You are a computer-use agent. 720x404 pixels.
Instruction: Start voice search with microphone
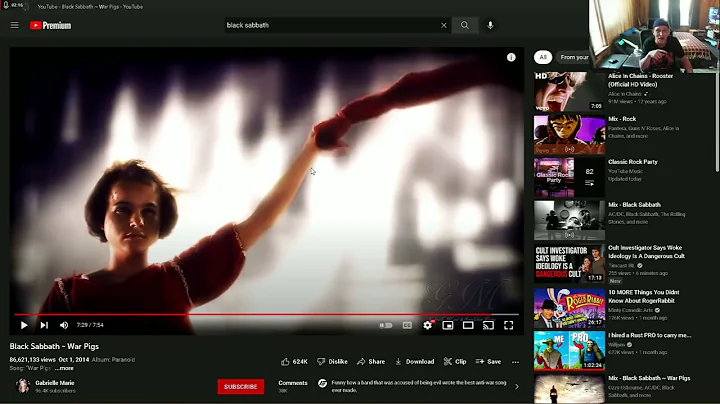click(x=490, y=25)
